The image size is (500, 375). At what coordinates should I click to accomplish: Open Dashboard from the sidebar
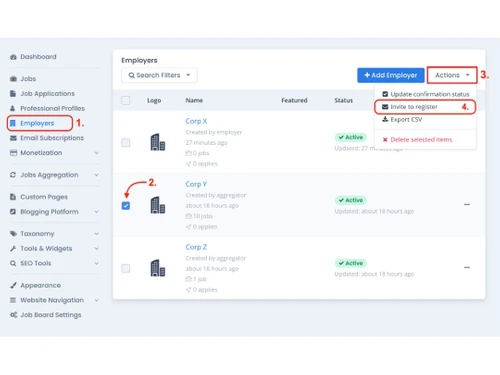[x=38, y=57]
